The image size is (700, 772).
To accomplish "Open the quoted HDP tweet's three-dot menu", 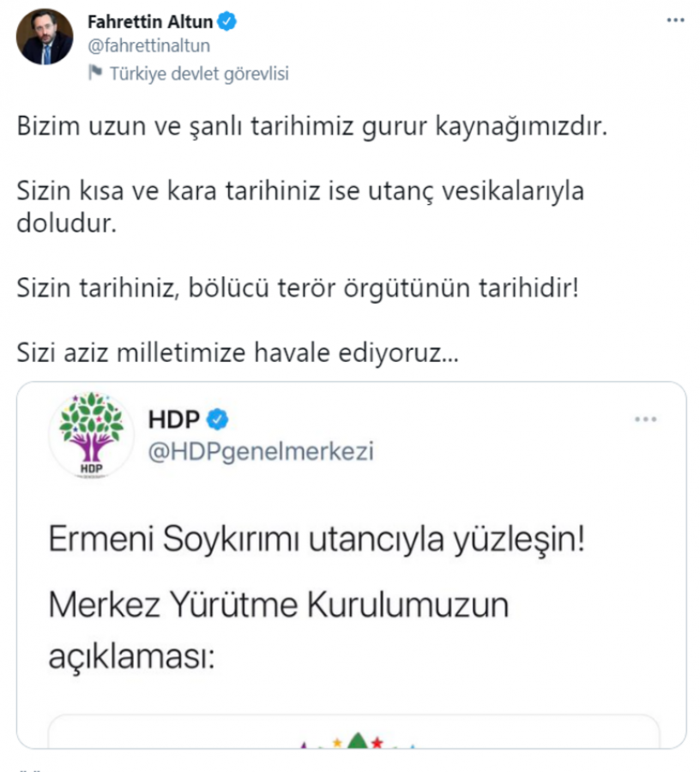I will pos(645,419).
